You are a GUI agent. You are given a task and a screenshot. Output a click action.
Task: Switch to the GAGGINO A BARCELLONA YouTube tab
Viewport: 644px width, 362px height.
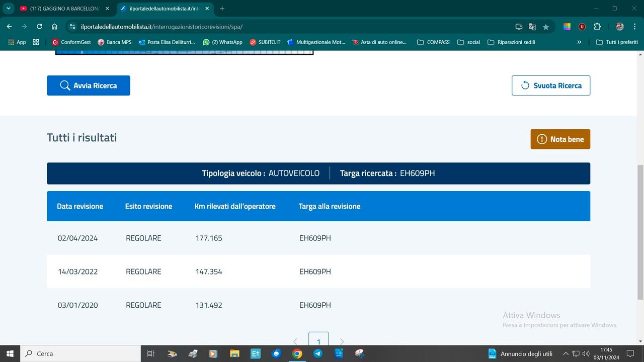click(x=64, y=9)
